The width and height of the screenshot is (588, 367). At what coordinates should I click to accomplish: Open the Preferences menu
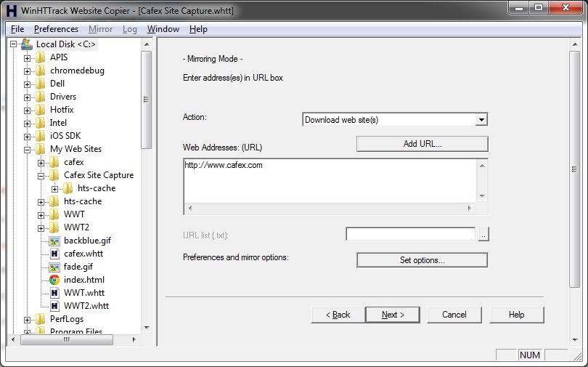coord(56,29)
